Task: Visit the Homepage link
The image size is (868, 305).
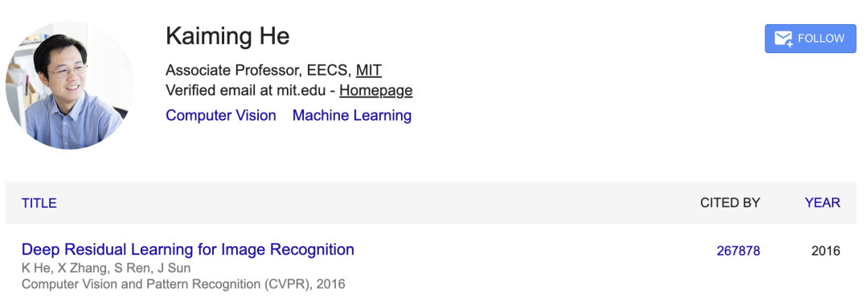Action: pyautogui.click(x=376, y=90)
